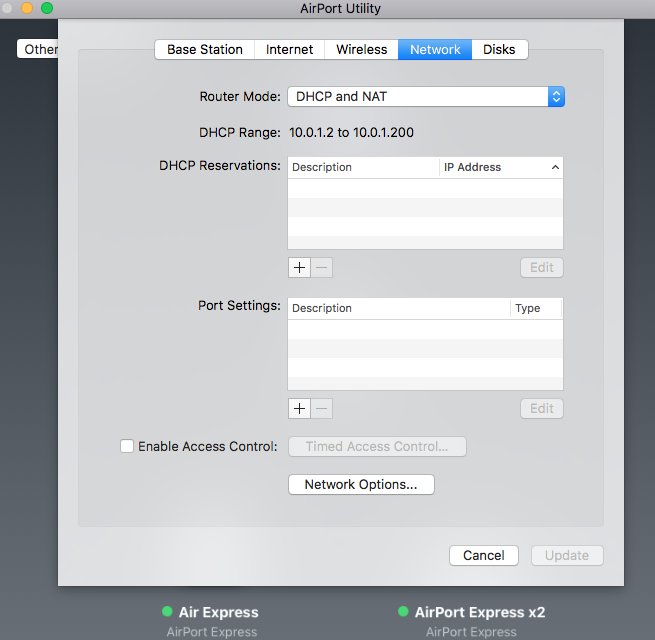Add a new port setting with plus
Image resolution: width=655 pixels, height=640 pixels.
(x=299, y=408)
